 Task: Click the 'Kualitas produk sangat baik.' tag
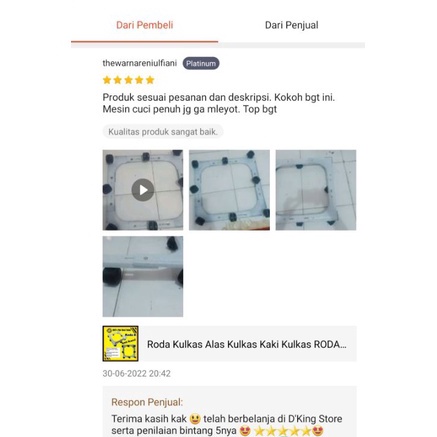[x=163, y=132]
